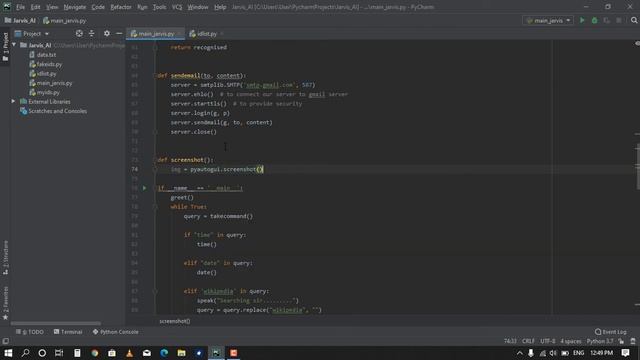Screen dimensions: 640x360
Task: Toggle the Favorites side tool window button
Action: click(x=5, y=303)
